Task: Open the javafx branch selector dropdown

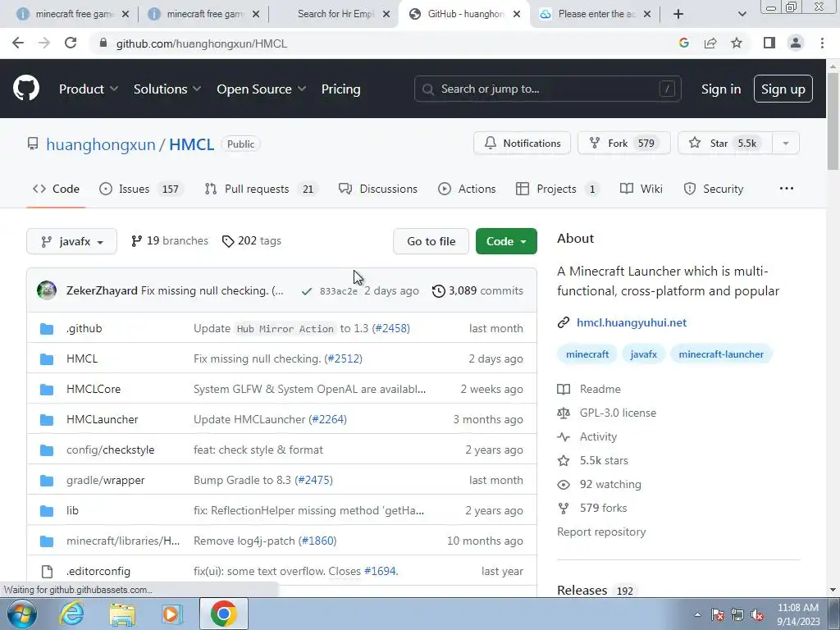Action: (x=72, y=242)
